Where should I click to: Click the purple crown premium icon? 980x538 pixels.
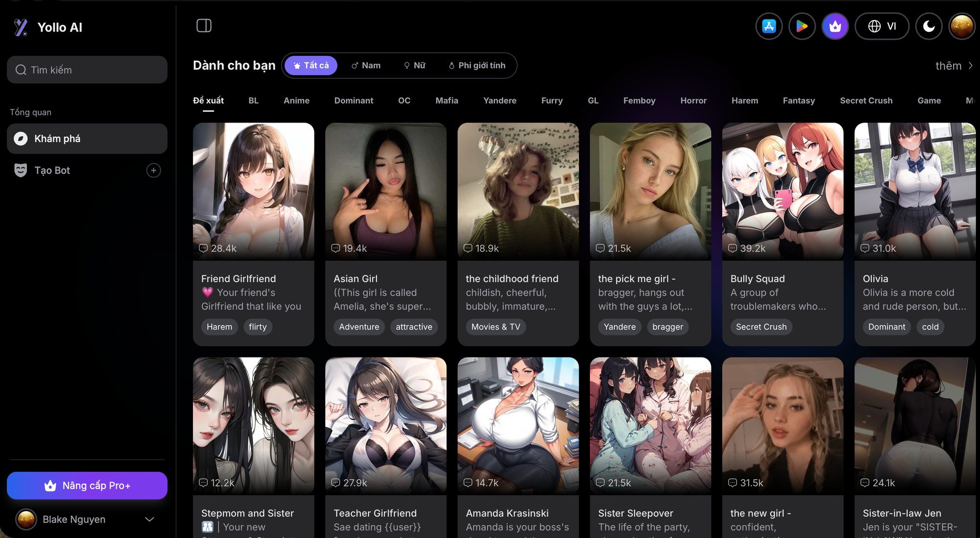(x=835, y=26)
